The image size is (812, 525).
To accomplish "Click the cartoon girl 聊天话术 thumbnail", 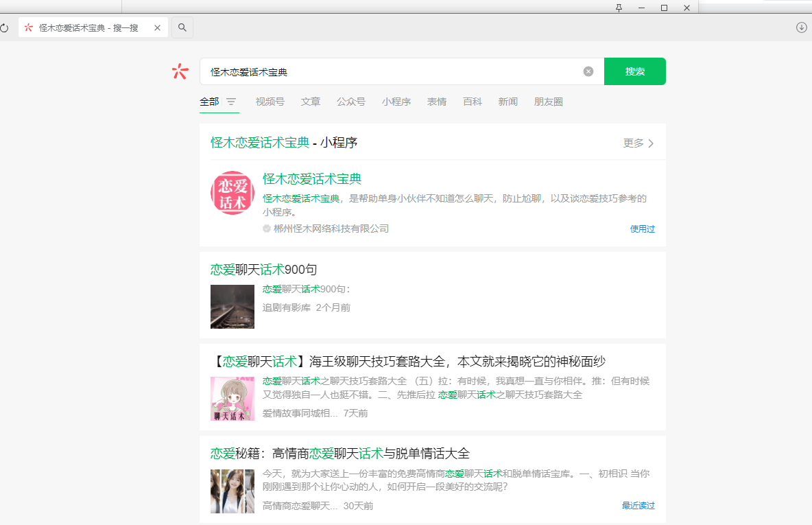I will (x=232, y=399).
